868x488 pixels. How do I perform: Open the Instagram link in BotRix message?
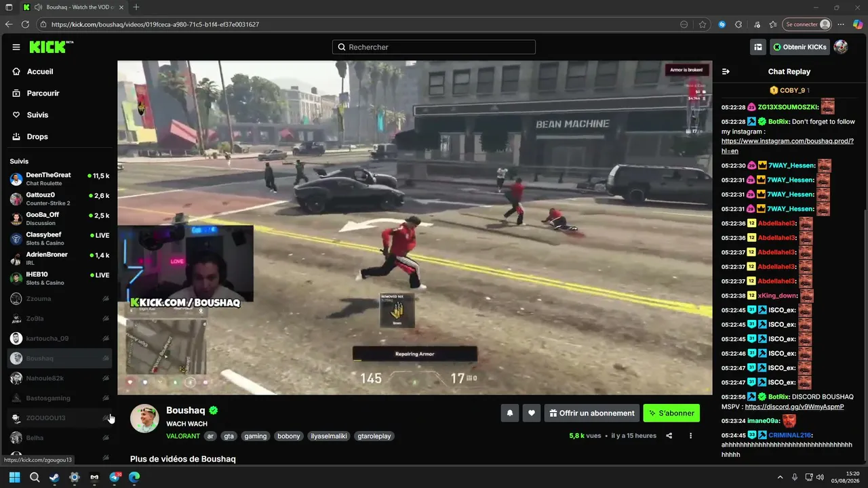(787, 146)
